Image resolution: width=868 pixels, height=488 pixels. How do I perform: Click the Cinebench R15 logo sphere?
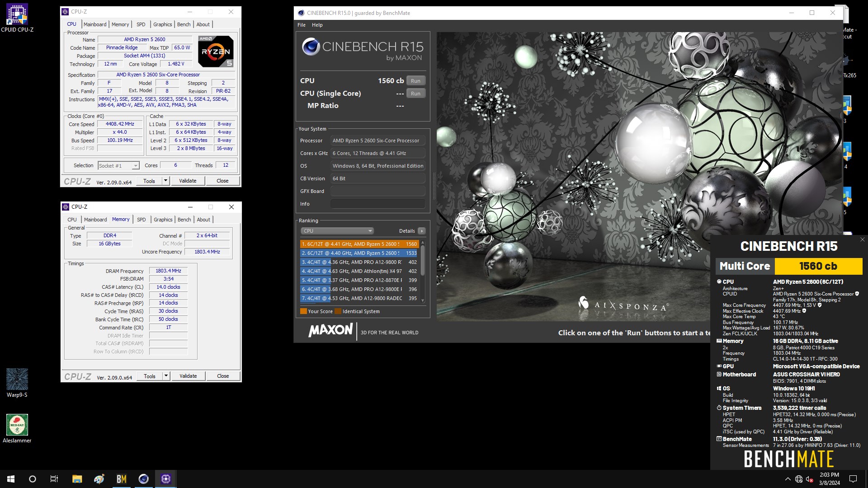pyautogui.click(x=311, y=47)
